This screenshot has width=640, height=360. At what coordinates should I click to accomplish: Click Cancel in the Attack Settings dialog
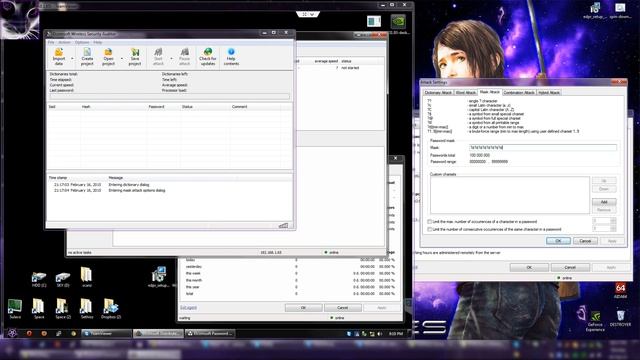pyautogui.click(x=585, y=241)
